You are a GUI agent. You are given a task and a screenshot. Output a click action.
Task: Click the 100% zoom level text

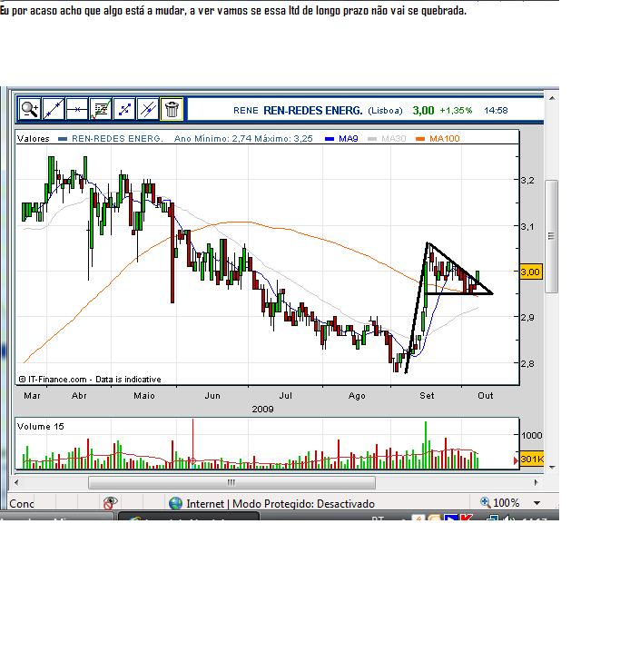[507, 503]
